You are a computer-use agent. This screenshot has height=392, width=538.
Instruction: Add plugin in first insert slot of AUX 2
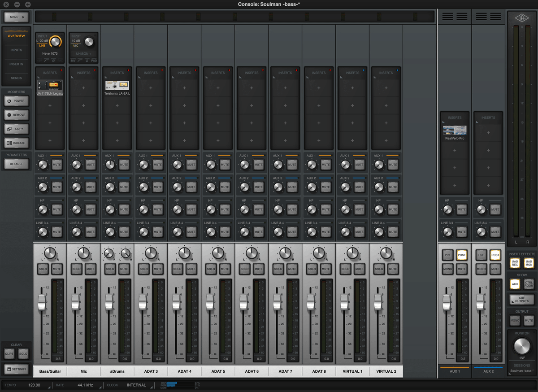(x=488, y=133)
